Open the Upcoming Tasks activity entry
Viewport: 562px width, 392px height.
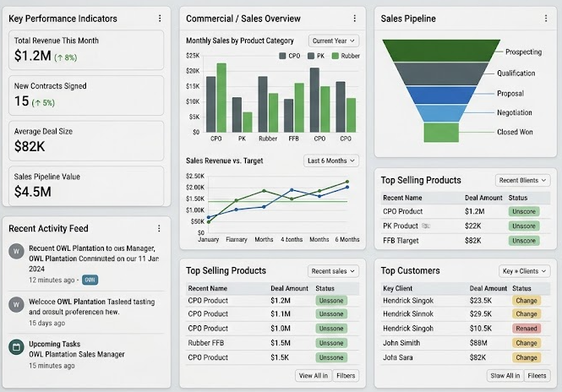[x=86, y=354]
